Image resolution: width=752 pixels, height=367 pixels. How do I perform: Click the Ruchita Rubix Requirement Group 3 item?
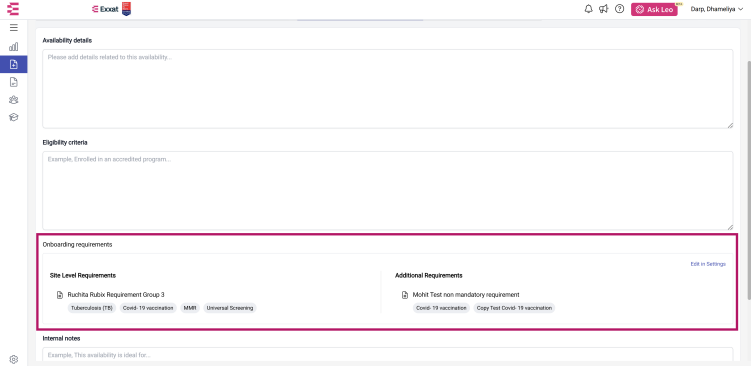point(116,295)
